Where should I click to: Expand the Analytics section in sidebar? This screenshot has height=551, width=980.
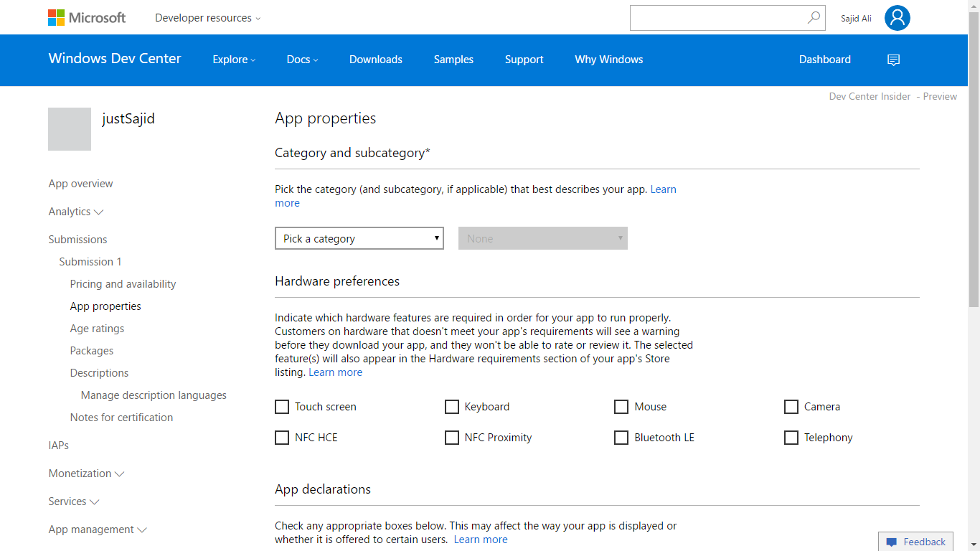(76, 212)
